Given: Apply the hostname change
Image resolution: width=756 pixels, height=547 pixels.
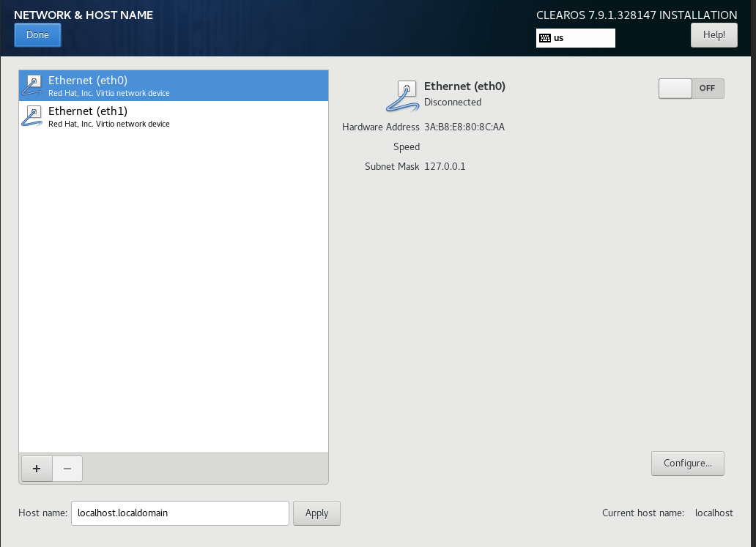Looking at the screenshot, I should pyautogui.click(x=316, y=513).
